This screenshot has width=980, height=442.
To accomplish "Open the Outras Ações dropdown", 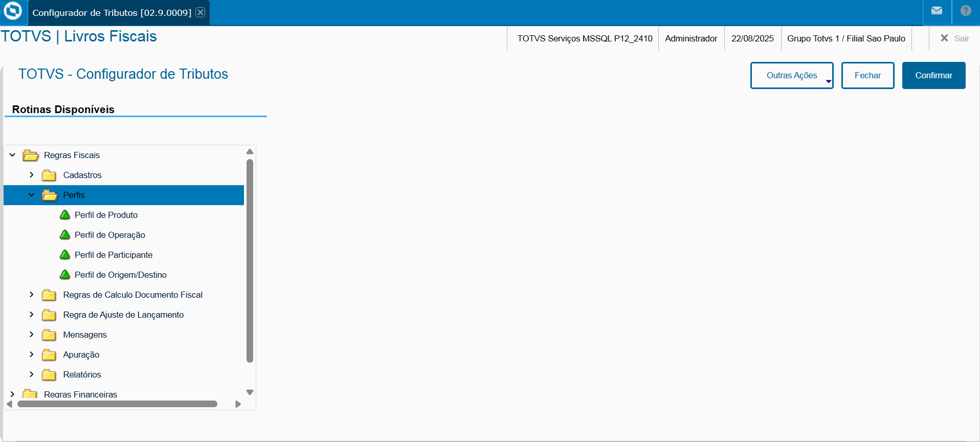I will 792,75.
